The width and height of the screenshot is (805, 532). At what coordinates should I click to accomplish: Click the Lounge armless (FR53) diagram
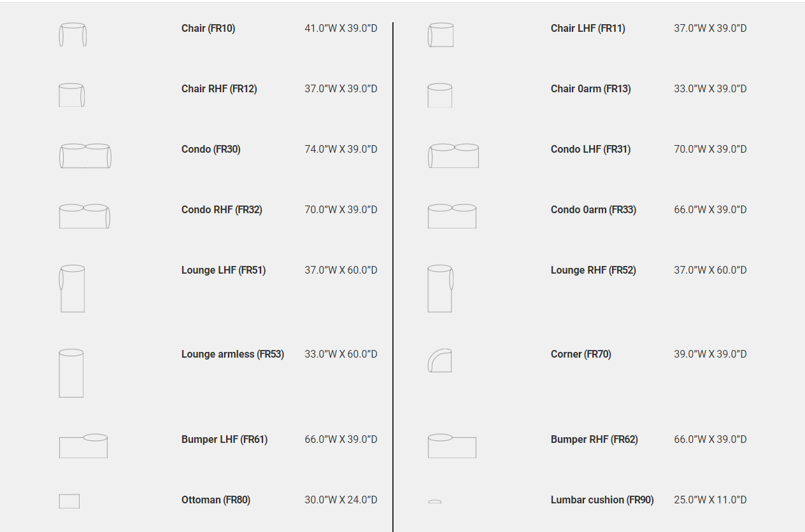(x=71, y=373)
